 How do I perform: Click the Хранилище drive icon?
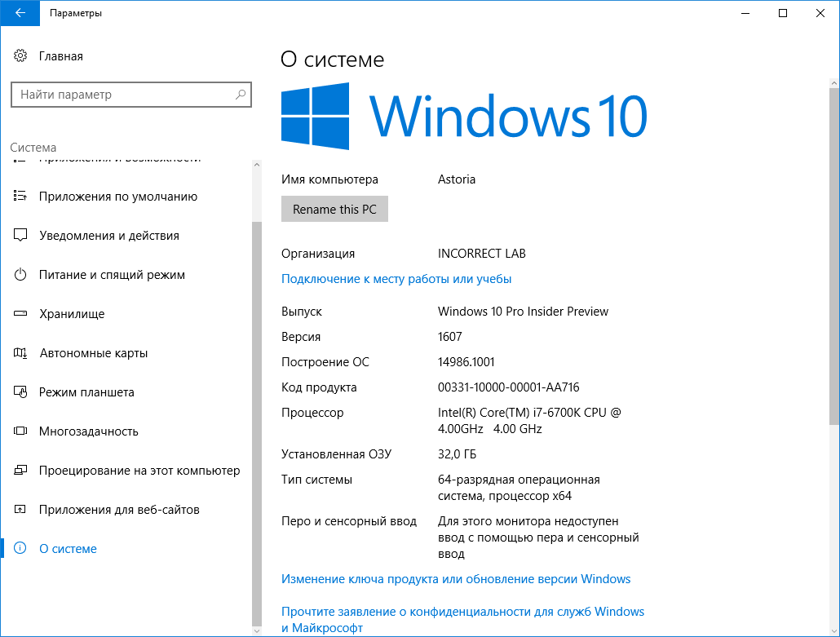20,314
